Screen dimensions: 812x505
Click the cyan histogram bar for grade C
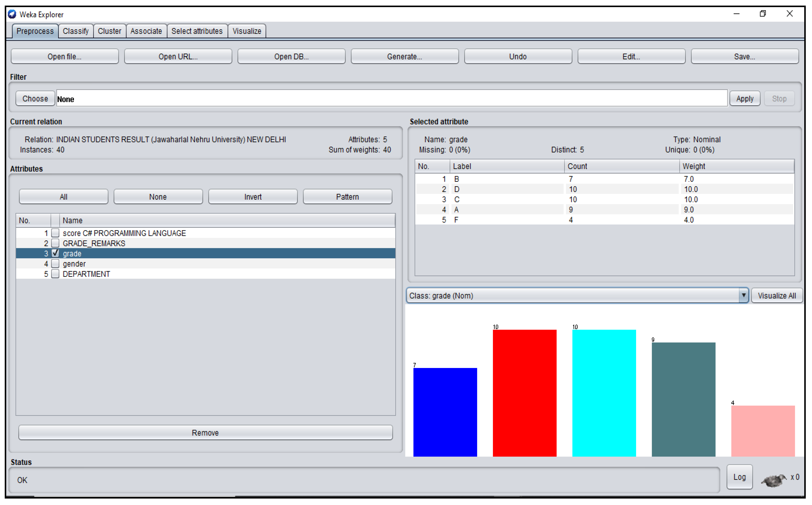[604, 393]
